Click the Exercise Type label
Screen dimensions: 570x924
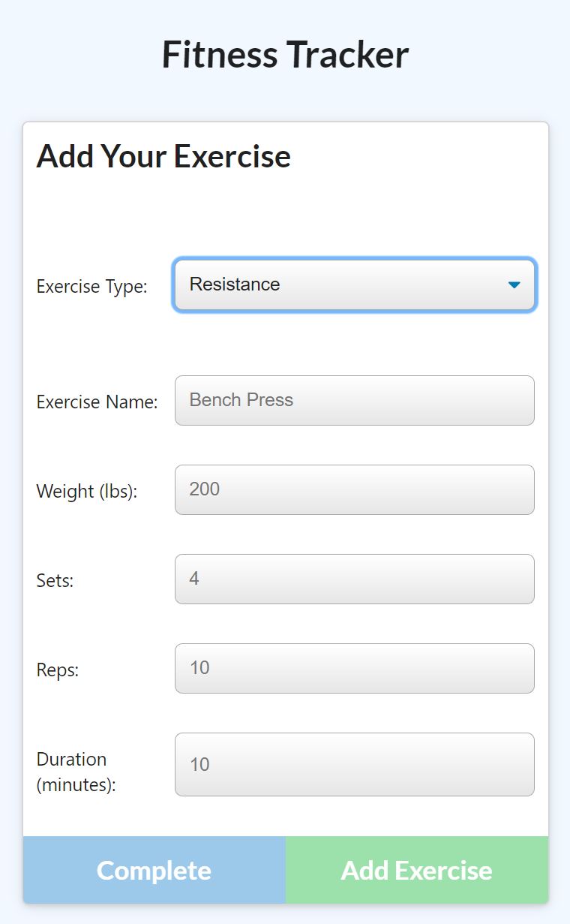coord(92,286)
